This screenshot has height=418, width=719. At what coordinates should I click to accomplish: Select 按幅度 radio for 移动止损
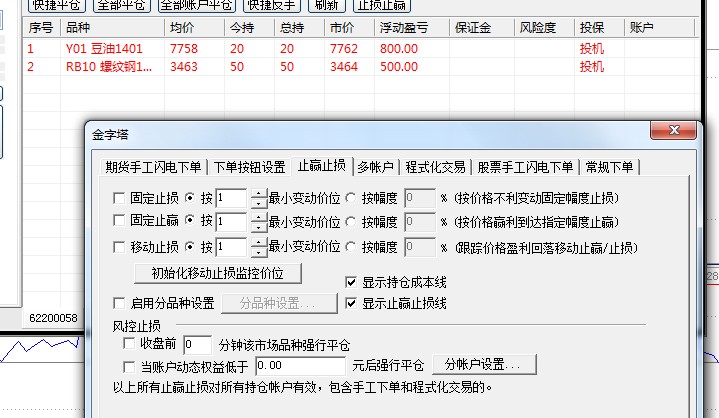(351, 247)
